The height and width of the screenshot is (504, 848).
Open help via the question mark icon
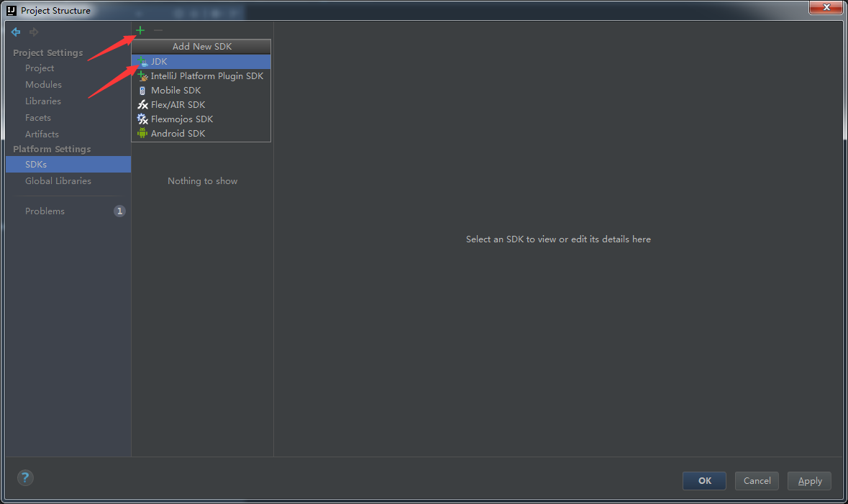click(x=25, y=477)
